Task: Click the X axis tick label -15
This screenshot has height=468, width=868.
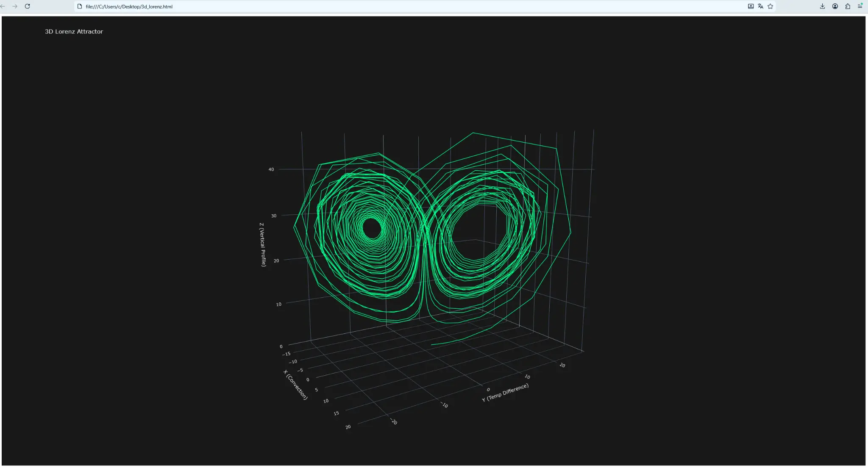Action: pos(287,354)
